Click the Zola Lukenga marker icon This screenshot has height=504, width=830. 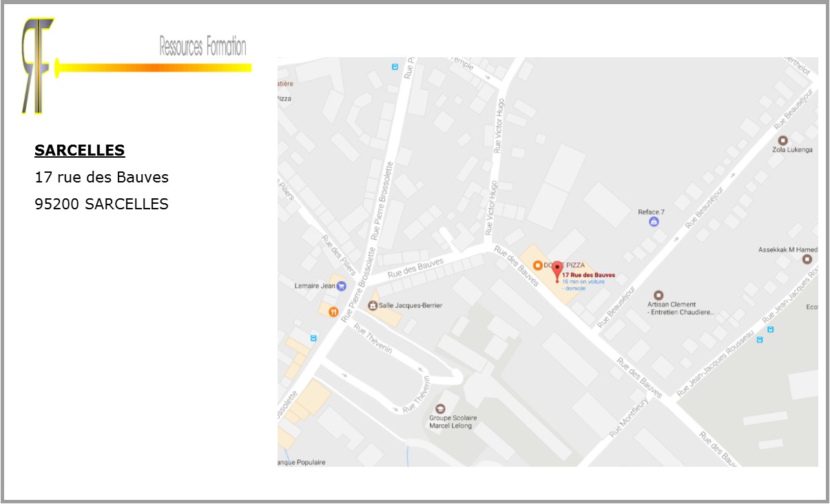pyautogui.click(x=782, y=140)
